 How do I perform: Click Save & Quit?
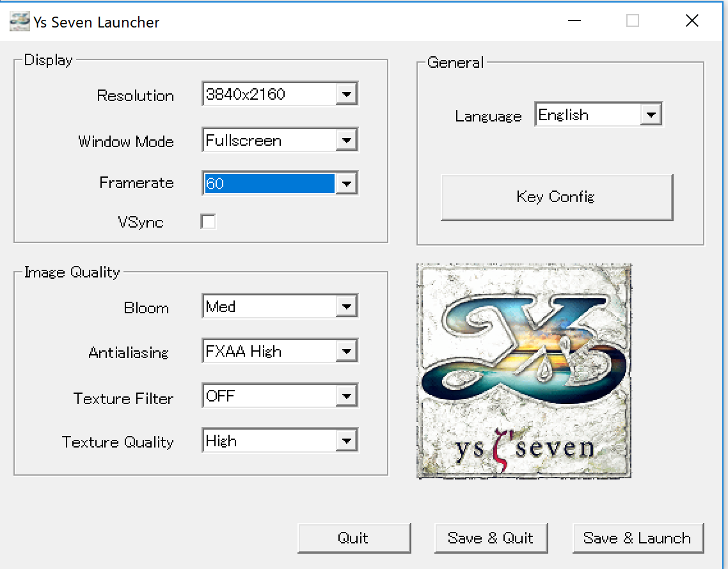491,538
